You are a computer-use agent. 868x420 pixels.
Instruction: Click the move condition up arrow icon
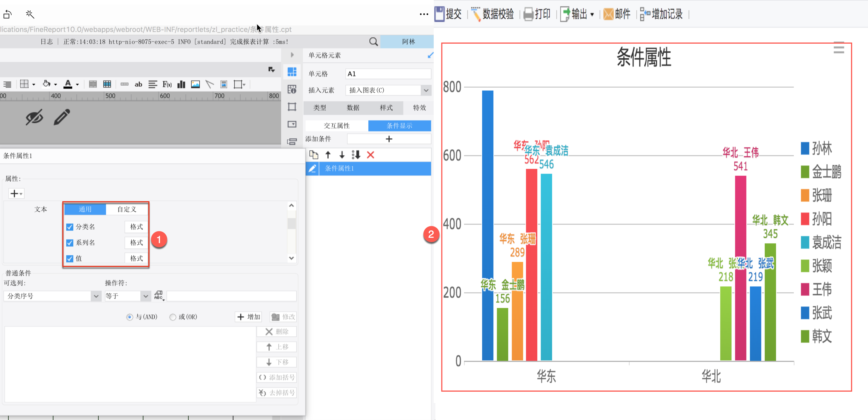(x=328, y=155)
